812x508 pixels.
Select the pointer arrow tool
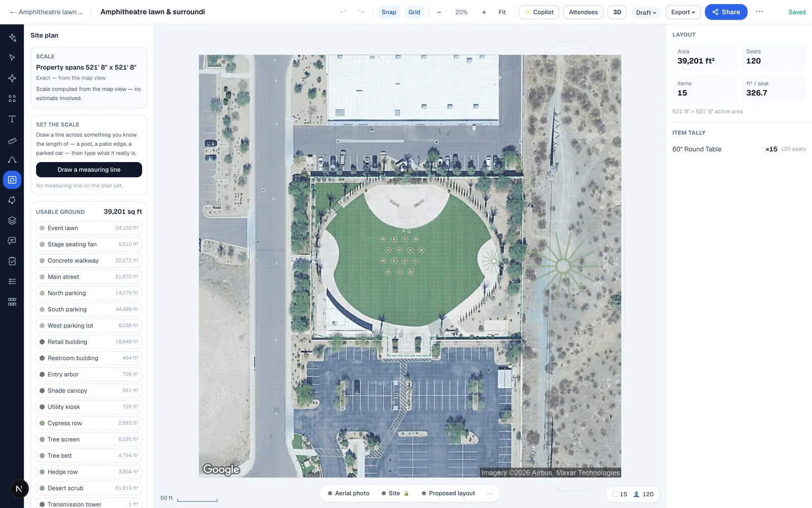click(x=12, y=58)
